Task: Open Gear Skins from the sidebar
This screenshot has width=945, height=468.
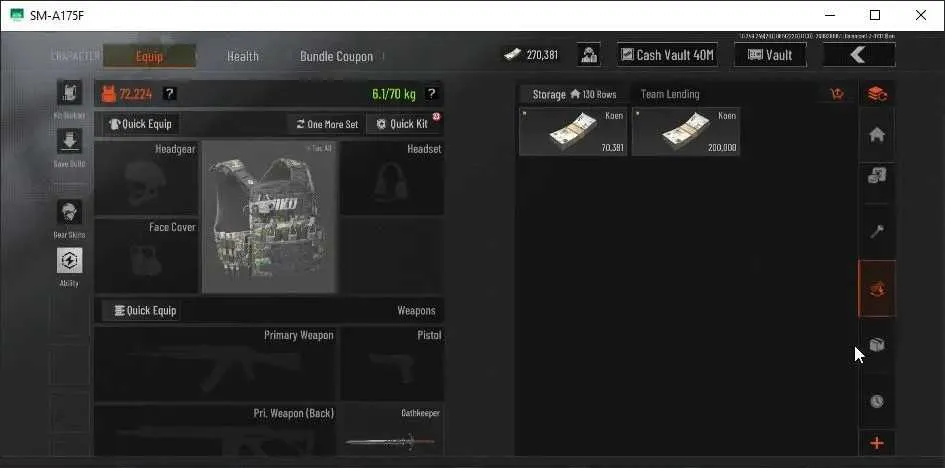Action: pos(69,212)
